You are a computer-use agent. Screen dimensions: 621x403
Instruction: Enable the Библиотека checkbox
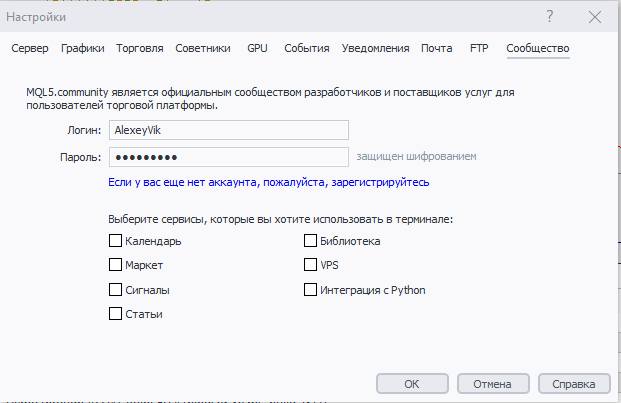(x=310, y=241)
